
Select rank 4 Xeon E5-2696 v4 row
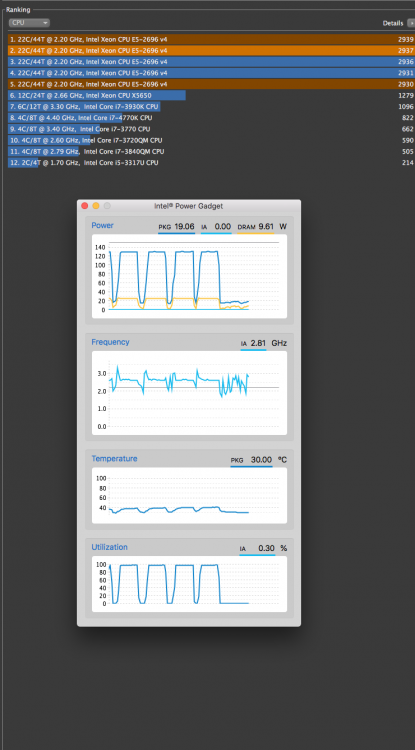pyautogui.click(x=211, y=73)
